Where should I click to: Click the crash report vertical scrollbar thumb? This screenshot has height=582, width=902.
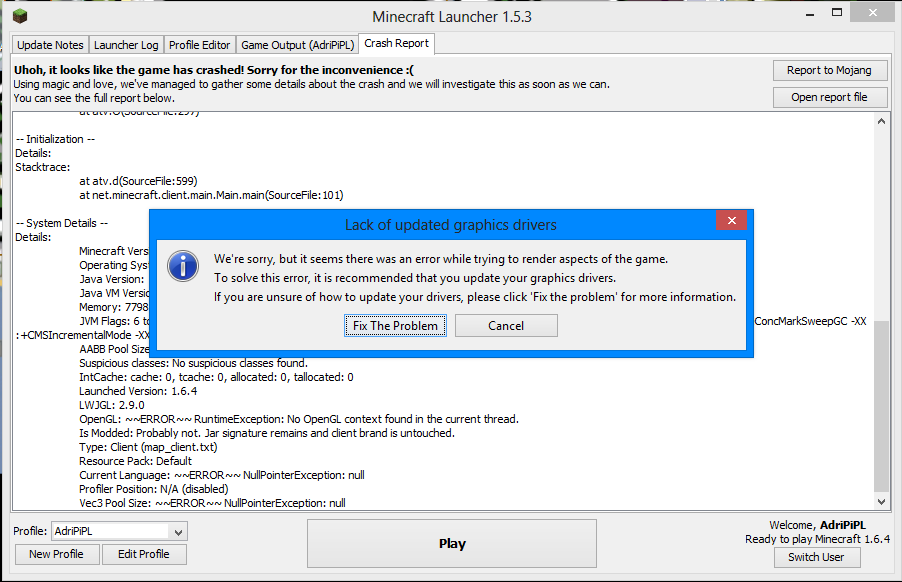click(881, 406)
